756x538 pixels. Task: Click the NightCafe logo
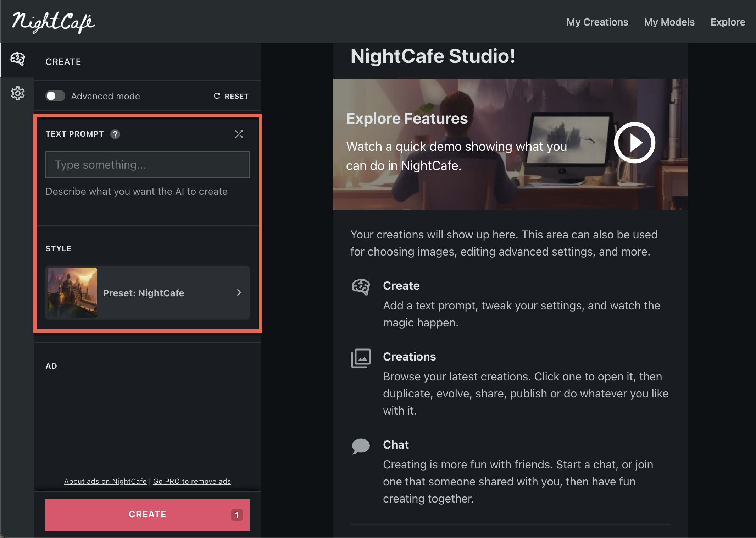click(x=53, y=22)
